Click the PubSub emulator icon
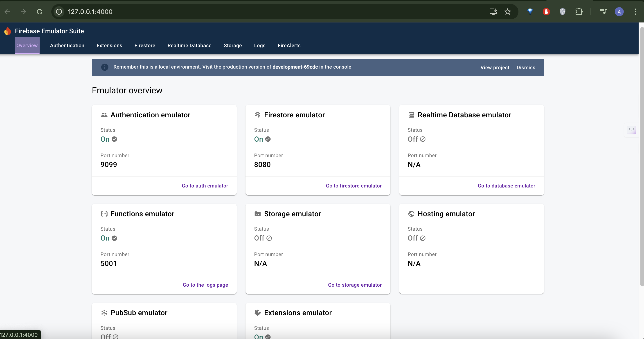 [104, 312]
